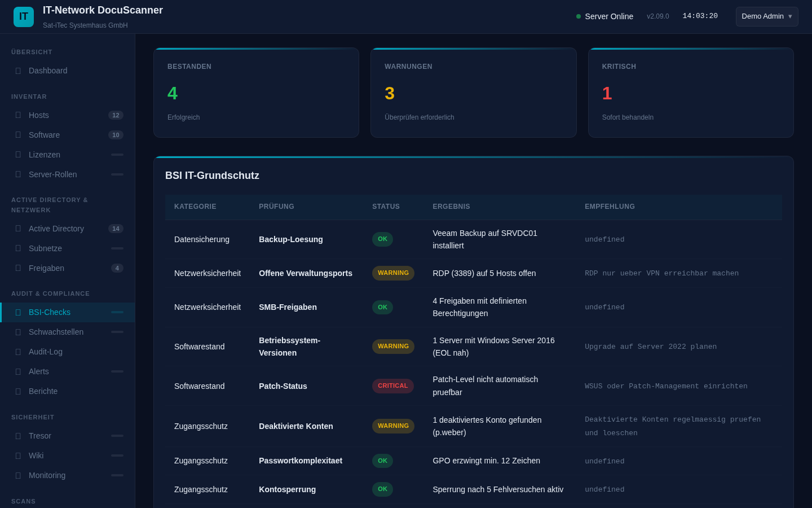The width and height of the screenshot is (812, 508).
Task: Click the Berichte sidebar icon
Action: (x=18, y=391)
